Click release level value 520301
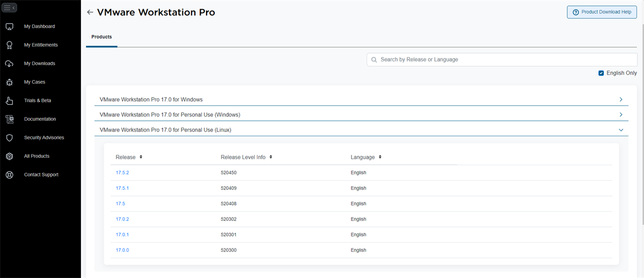 click(x=229, y=235)
